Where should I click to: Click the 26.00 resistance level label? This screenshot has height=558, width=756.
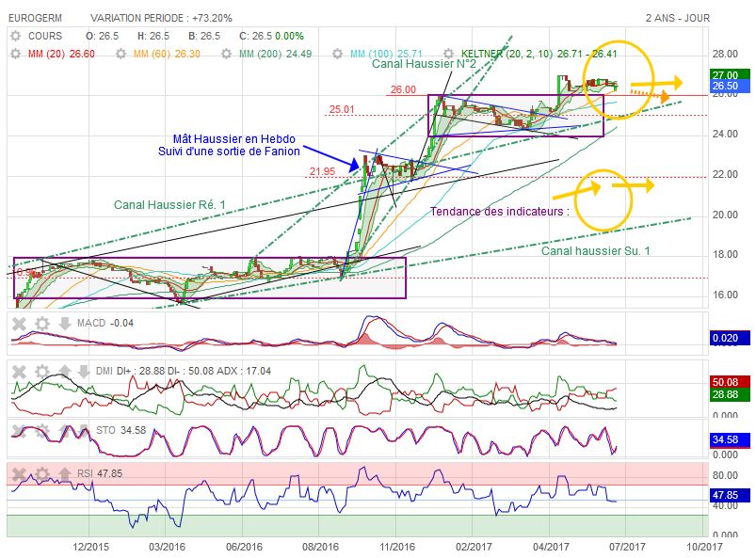coord(403,89)
